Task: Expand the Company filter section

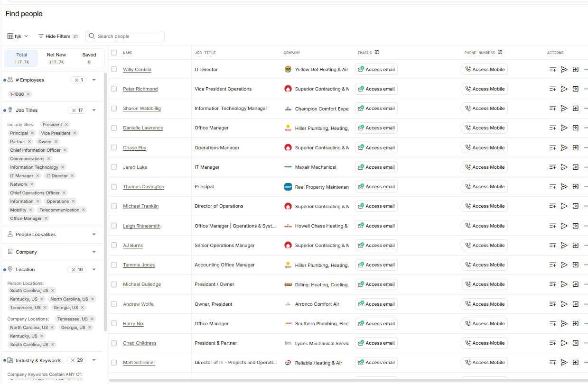Action: point(94,252)
